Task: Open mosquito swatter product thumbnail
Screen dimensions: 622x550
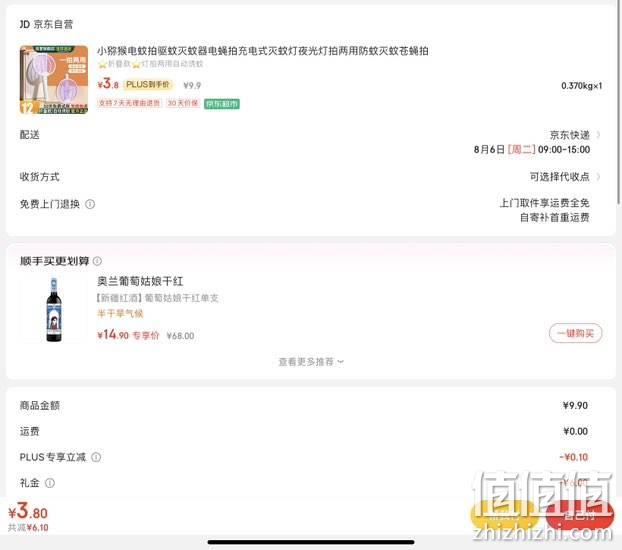Action: [54, 79]
